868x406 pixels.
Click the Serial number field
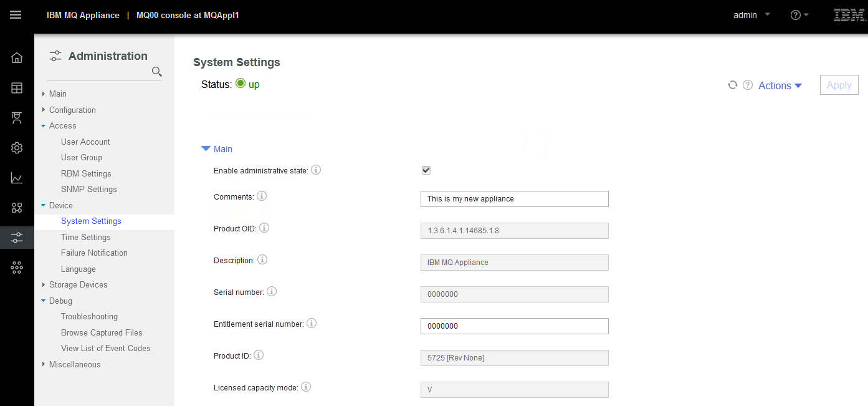coord(515,294)
